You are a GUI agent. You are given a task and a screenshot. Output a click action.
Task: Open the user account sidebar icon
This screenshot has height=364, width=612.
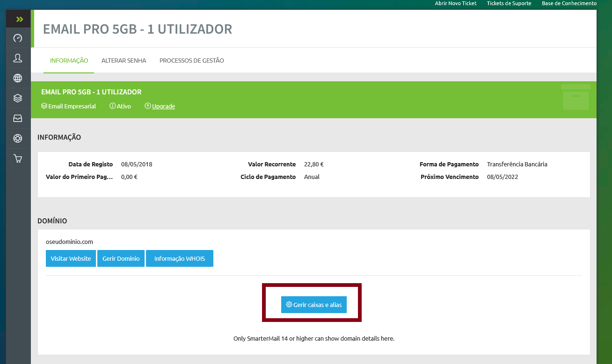click(x=18, y=58)
